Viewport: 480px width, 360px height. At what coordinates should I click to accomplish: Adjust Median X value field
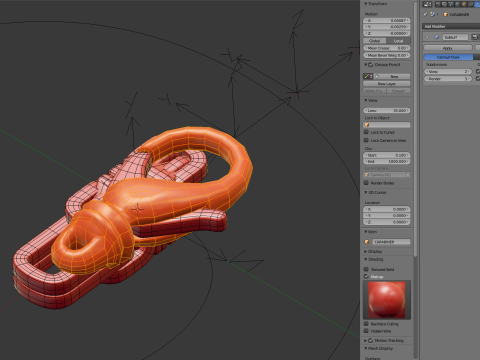(387, 20)
